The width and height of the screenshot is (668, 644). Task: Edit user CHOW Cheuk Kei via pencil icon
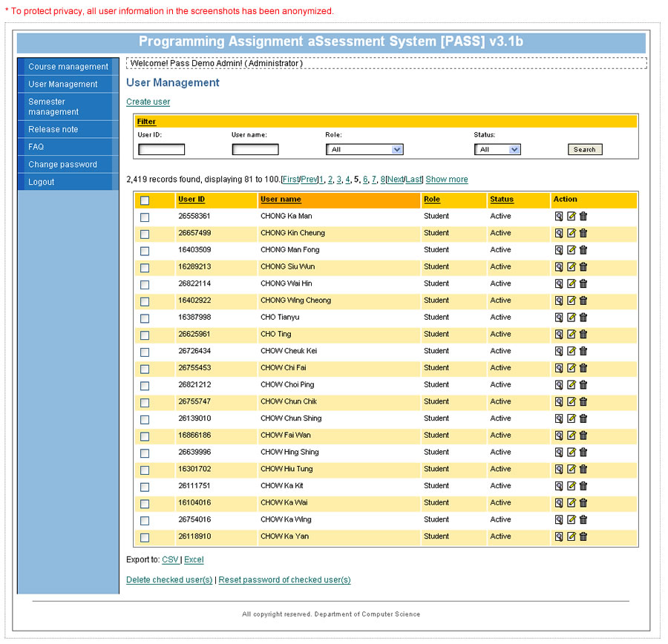point(571,351)
